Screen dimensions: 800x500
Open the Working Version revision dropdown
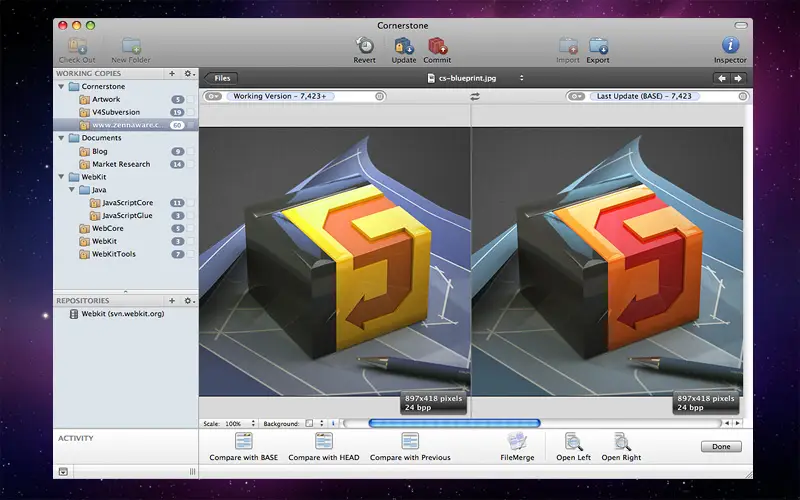point(213,96)
